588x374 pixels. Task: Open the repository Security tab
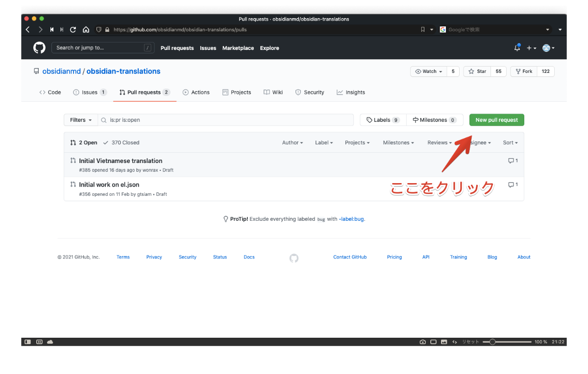310,92
